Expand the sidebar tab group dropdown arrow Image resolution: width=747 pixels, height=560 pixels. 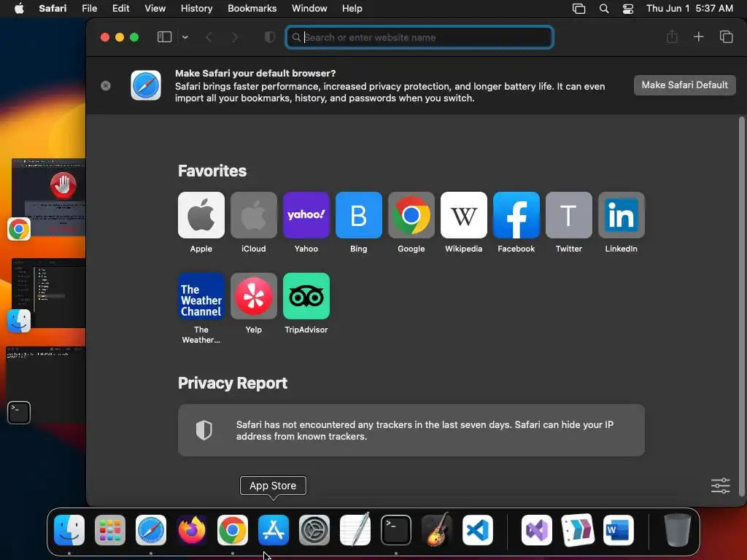(185, 37)
